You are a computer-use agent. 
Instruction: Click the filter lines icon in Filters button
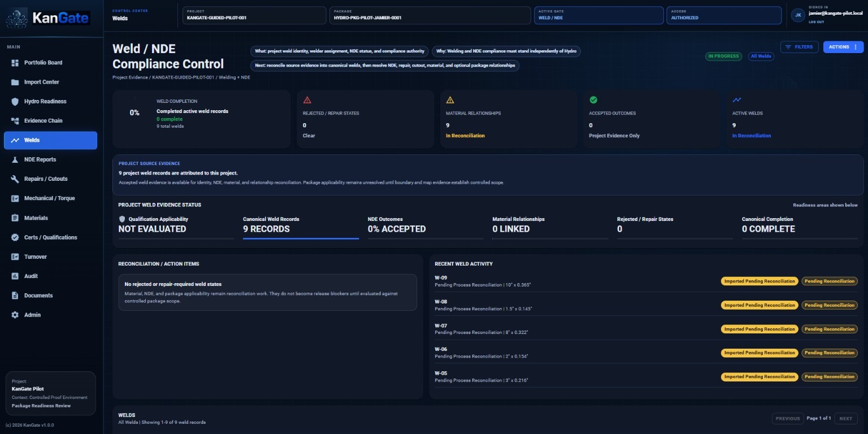788,47
